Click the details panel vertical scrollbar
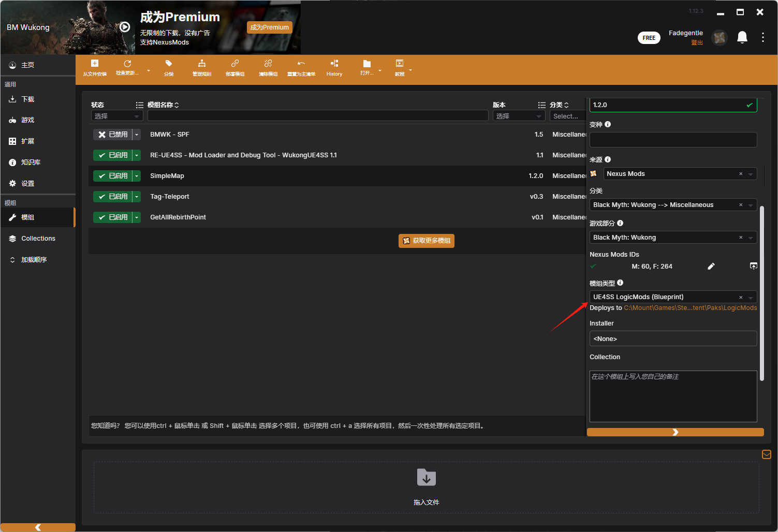This screenshot has height=532, width=778. [762, 293]
